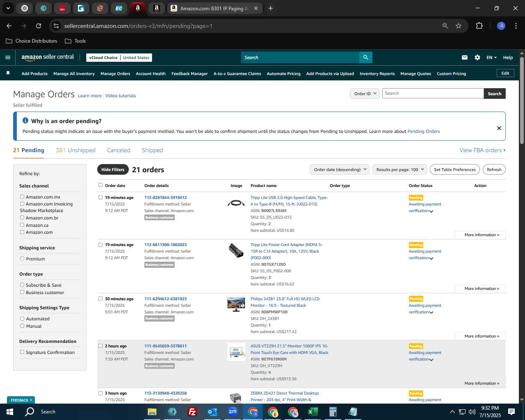Click the browser zoom magnifier icon
This screenshot has width=525, height=420.
coord(445,26)
